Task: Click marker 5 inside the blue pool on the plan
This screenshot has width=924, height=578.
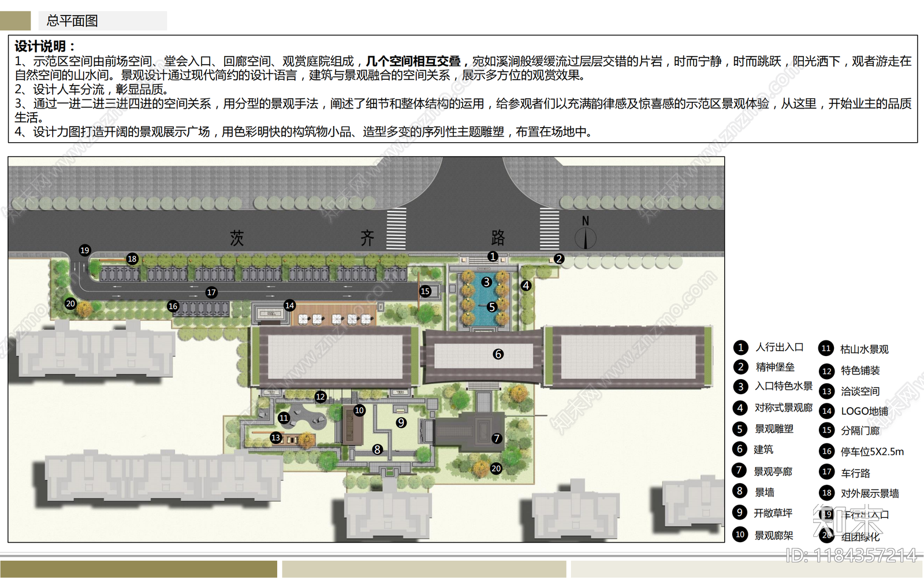Action: (x=491, y=307)
